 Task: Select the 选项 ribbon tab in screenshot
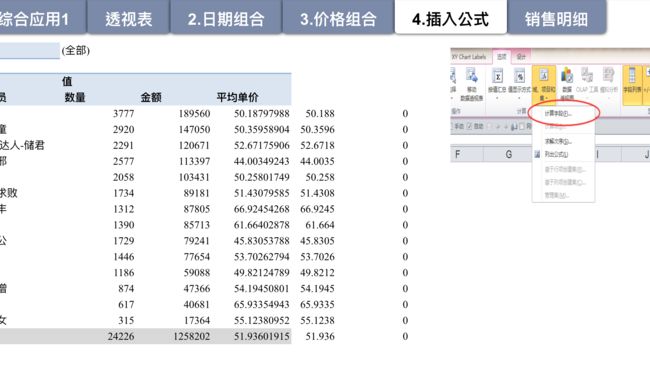pyautogui.click(x=502, y=56)
